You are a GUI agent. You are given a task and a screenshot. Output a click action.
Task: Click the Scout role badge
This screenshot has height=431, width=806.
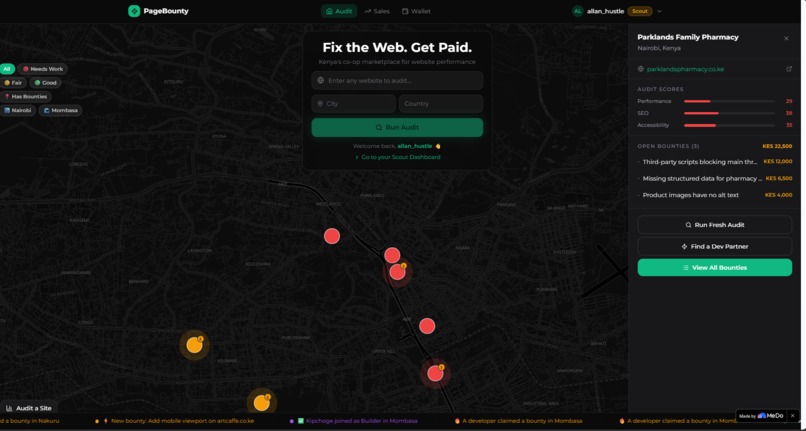pos(639,11)
